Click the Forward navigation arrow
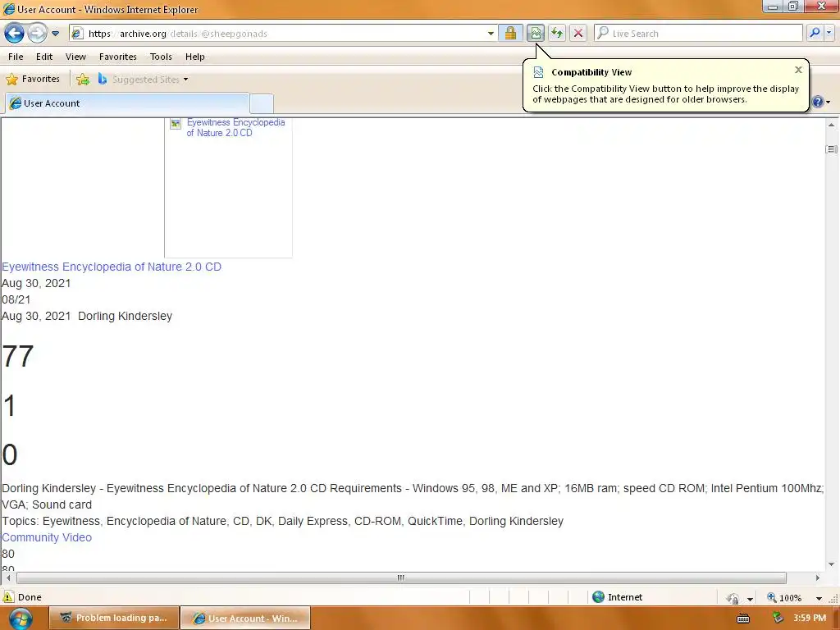 (37, 33)
